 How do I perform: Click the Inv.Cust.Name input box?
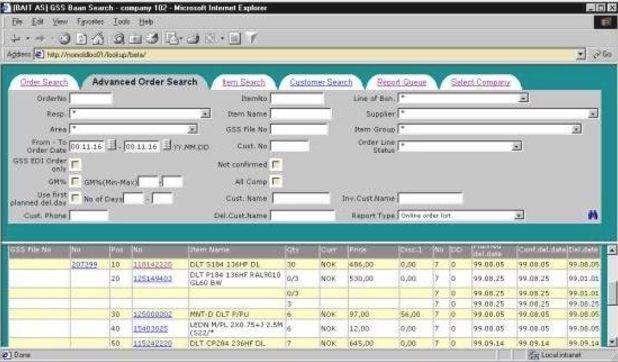coord(430,198)
